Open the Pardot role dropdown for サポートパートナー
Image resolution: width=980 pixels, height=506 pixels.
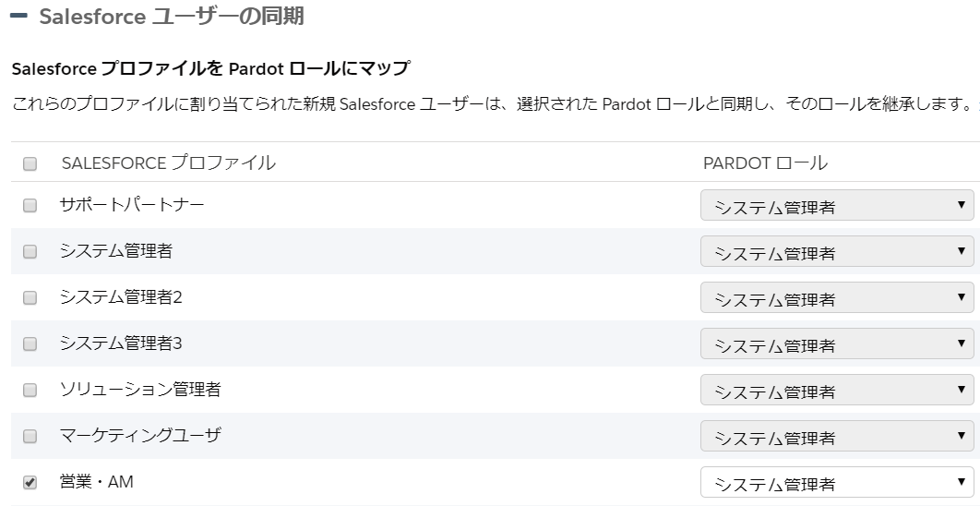pos(837,205)
